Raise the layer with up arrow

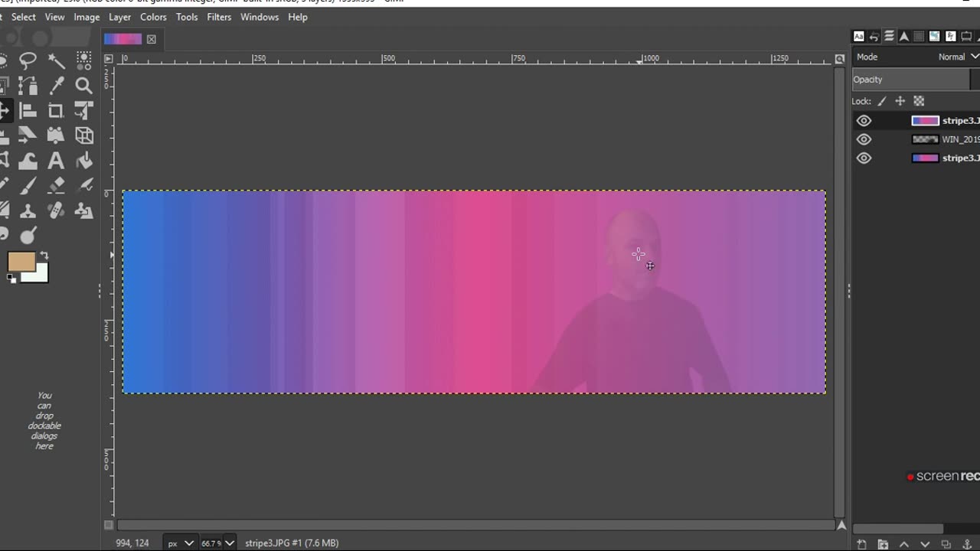click(904, 544)
